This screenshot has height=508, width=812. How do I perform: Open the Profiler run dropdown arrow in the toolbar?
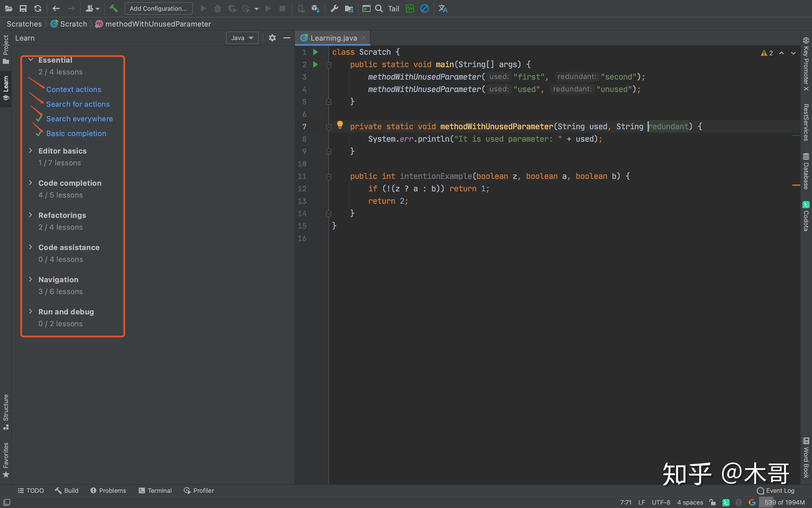pos(257,9)
